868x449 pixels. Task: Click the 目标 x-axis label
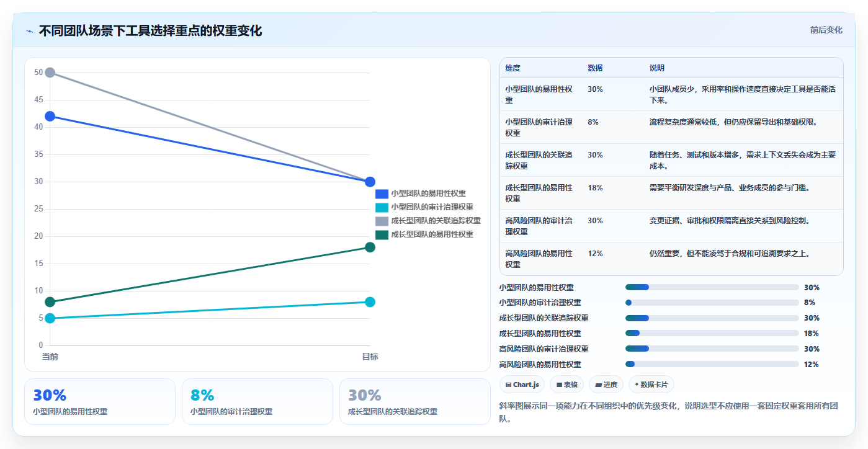(x=370, y=357)
